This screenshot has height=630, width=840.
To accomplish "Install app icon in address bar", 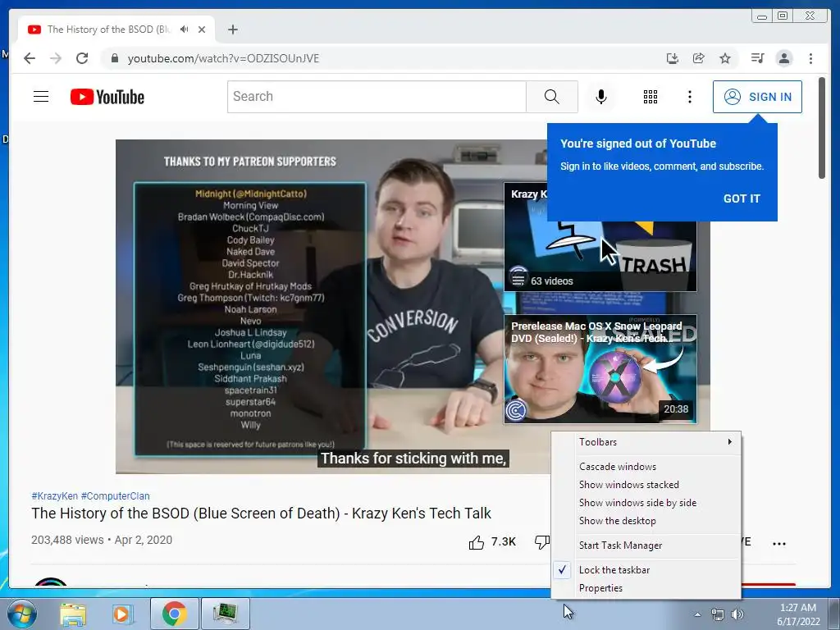I will [x=673, y=58].
